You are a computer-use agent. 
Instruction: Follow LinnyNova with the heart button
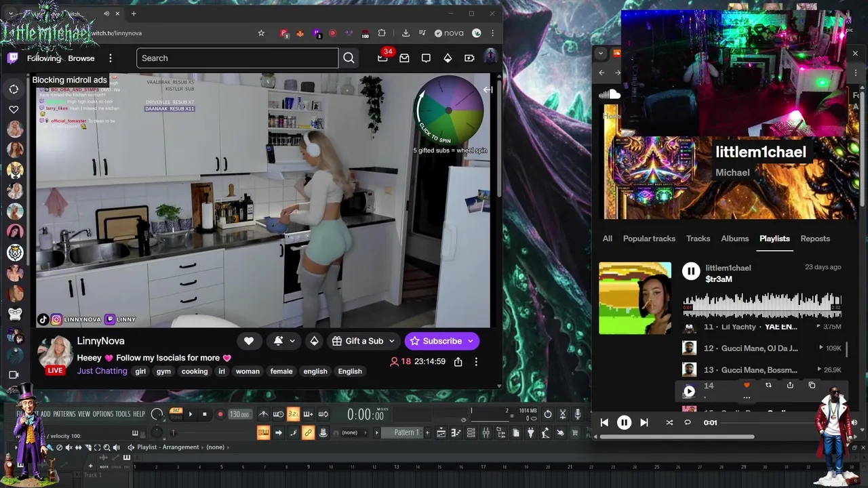click(249, 341)
